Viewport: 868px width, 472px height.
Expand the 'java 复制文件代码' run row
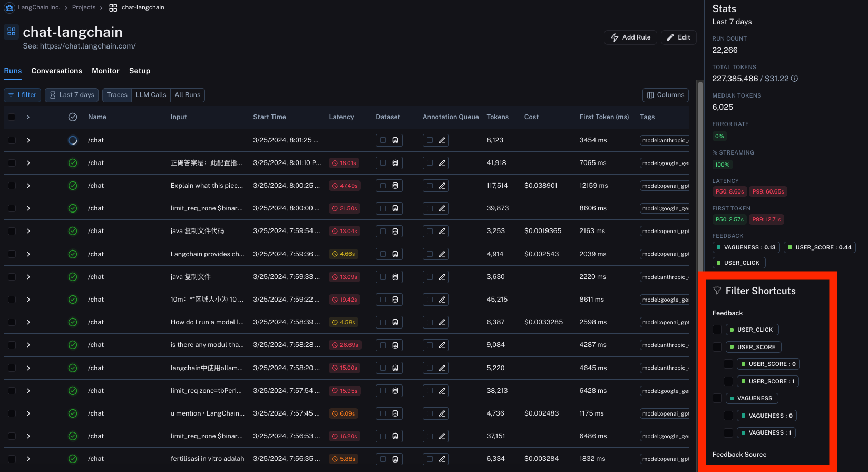28,231
